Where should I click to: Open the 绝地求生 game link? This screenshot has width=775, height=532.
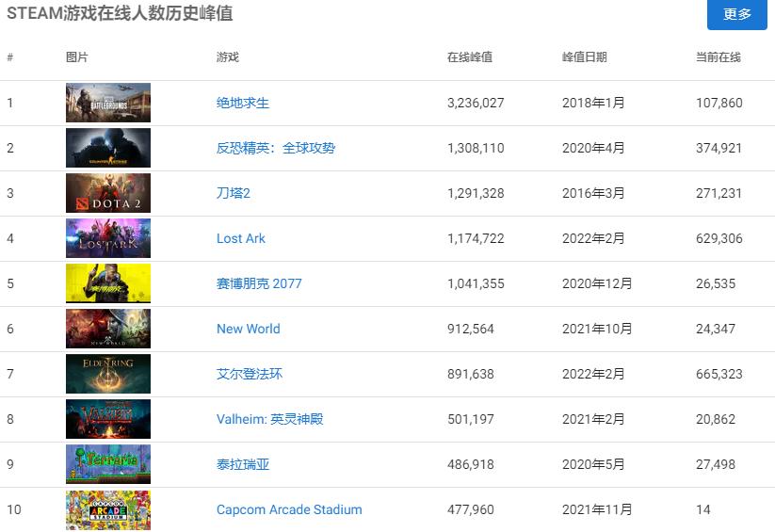pyautogui.click(x=243, y=103)
